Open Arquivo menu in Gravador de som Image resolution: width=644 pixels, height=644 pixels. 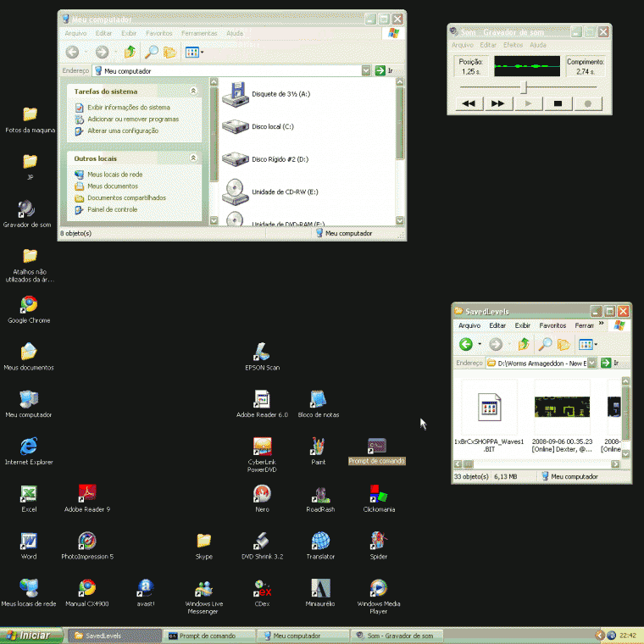463,45
